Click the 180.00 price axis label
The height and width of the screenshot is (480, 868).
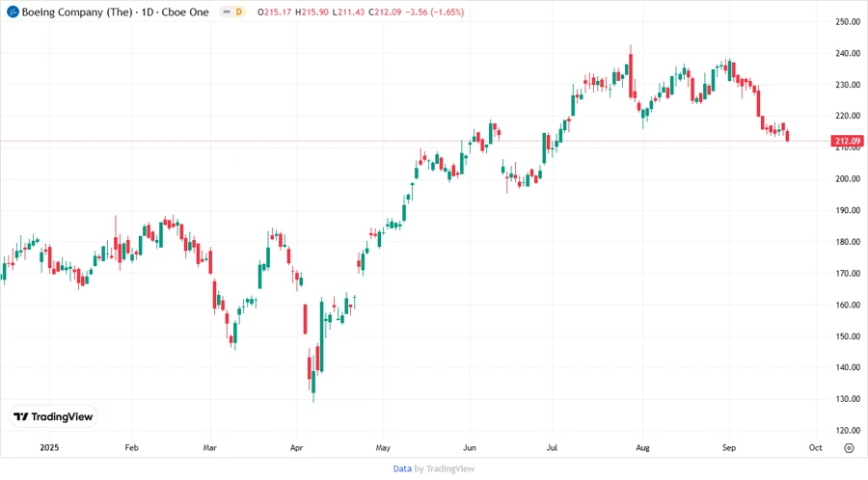[848, 242]
